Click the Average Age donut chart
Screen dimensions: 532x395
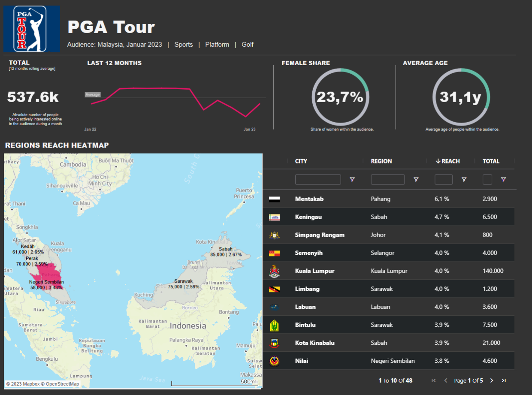461,97
